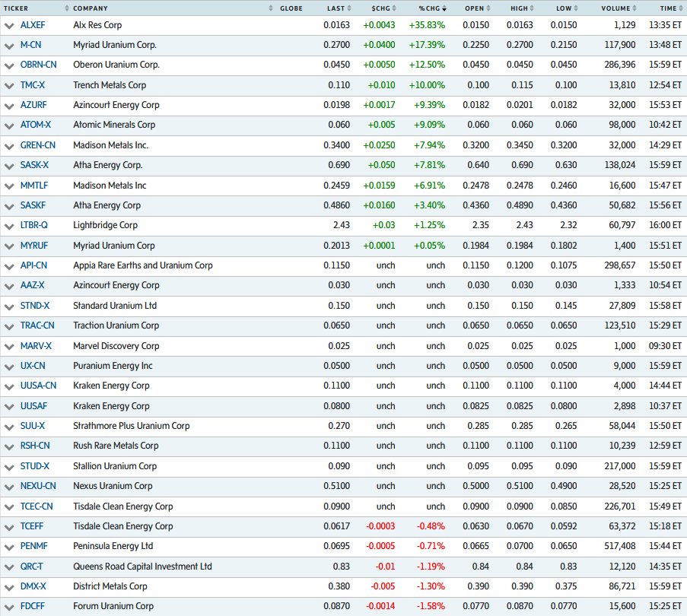The height and width of the screenshot is (616, 687).
Task: Open the RSH-CN ticker link
Action: click(35, 445)
